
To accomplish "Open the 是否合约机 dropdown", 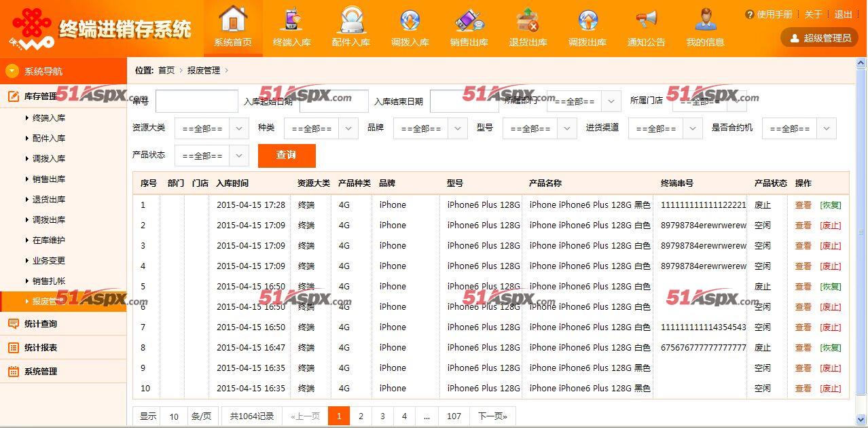I will tap(799, 128).
